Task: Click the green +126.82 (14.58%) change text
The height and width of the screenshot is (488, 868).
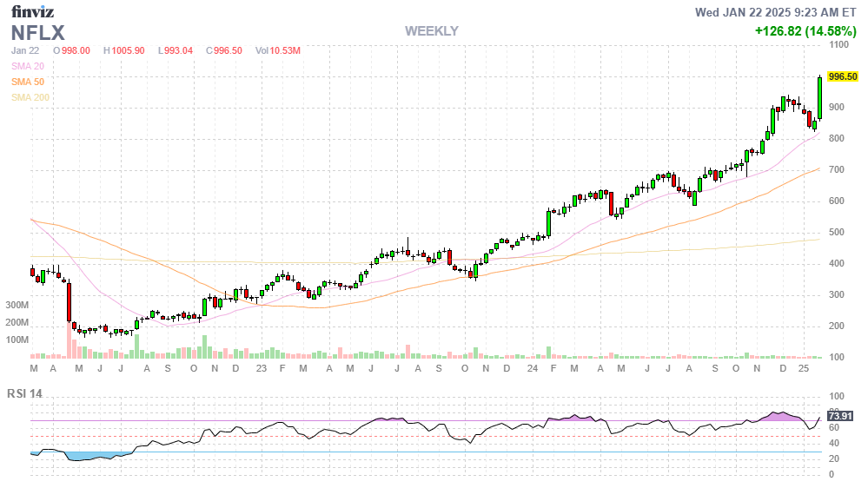Action: pos(805,31)
